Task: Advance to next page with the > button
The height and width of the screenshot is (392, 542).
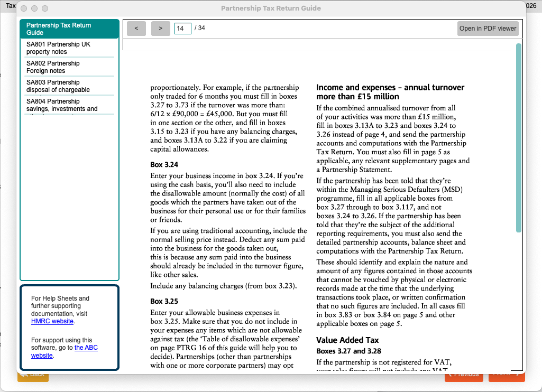Action: [x=161, y=29]
